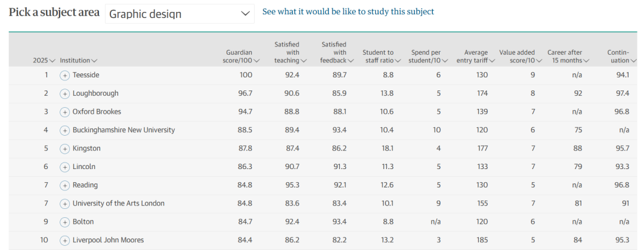Click plus icon next to Bolton

pyautogui.click(x=64, y=222)
